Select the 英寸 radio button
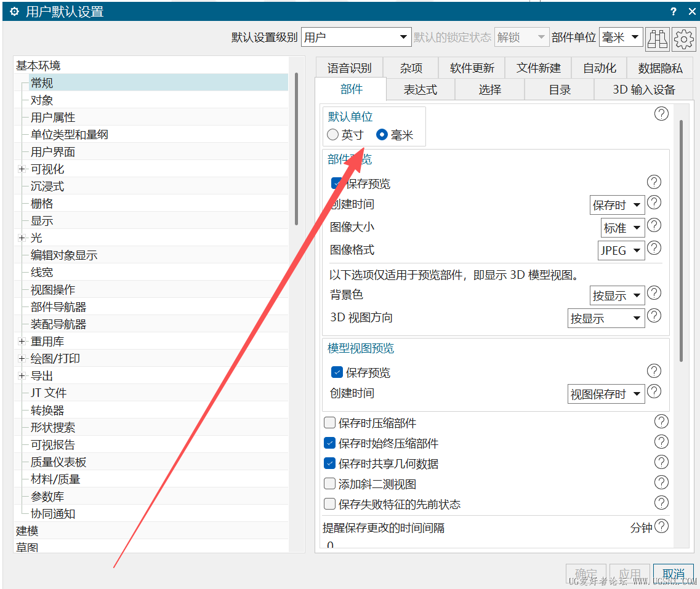700x589 pixels. [x=333, y=135]
